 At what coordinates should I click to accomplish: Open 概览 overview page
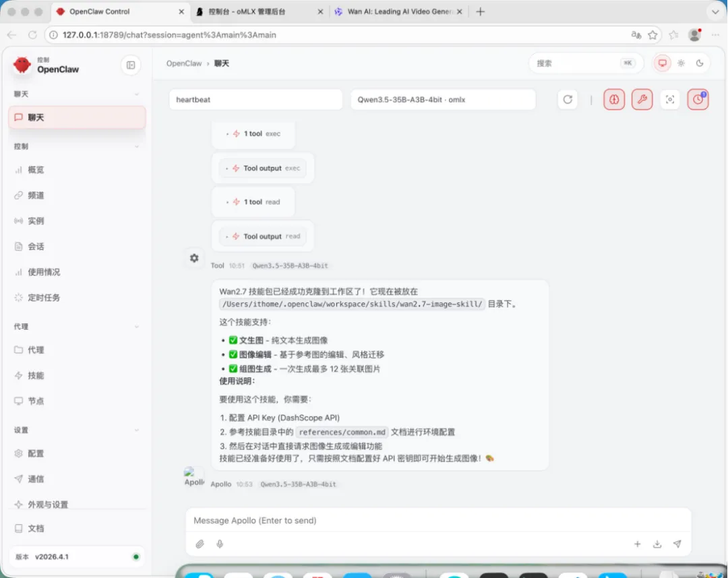click(77, 170)
